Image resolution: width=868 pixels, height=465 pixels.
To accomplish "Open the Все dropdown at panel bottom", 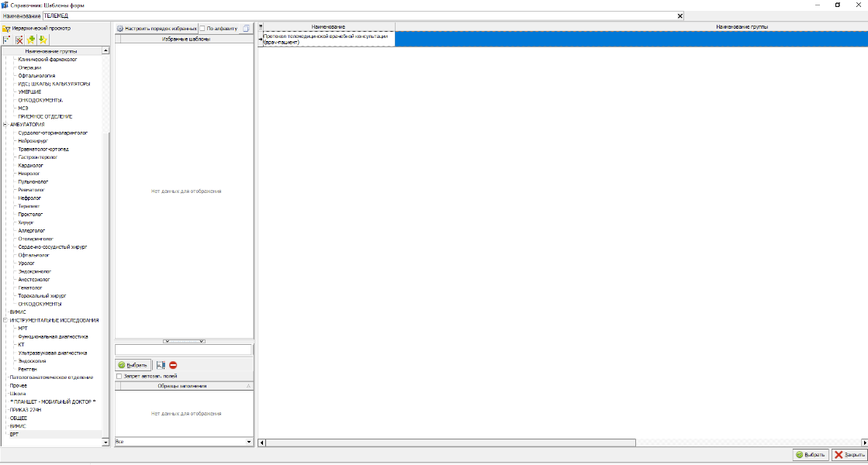I will tap(249, 442).
